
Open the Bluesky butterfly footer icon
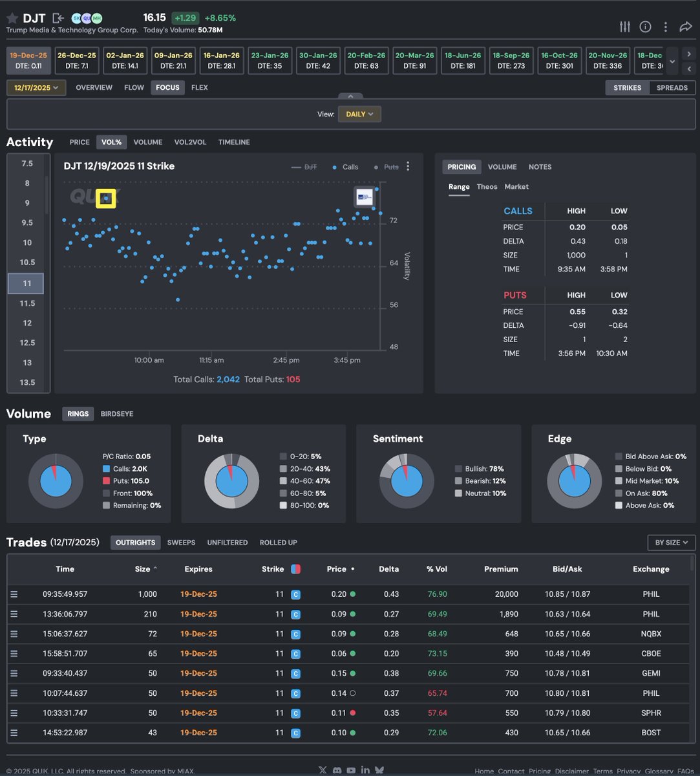click(x=379, y=770)
